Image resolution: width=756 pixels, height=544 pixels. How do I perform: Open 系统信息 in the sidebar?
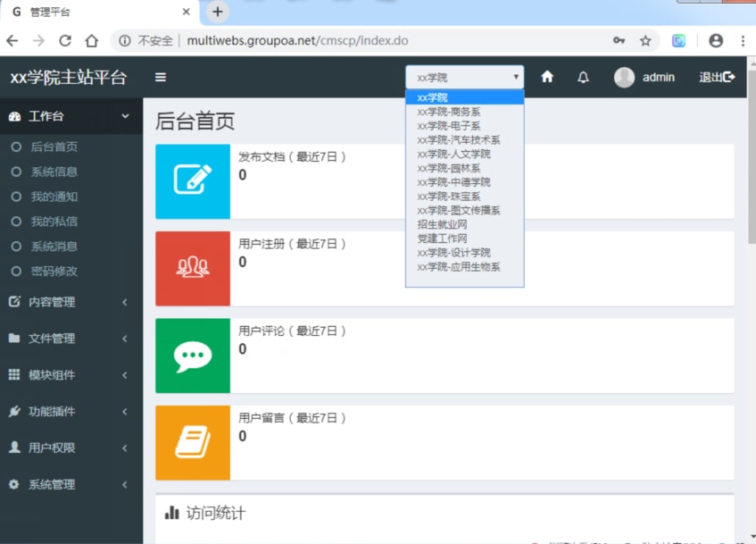(x=54, y=172)
